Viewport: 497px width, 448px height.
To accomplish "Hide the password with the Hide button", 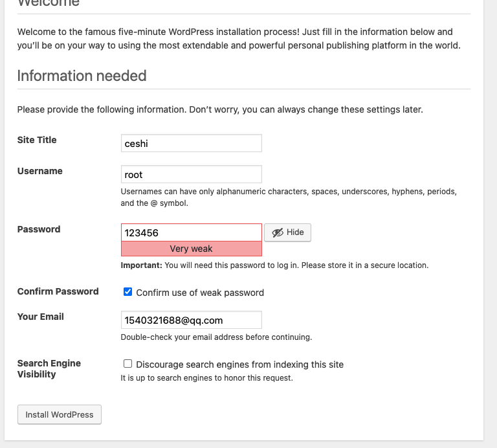I will (287, 232).
